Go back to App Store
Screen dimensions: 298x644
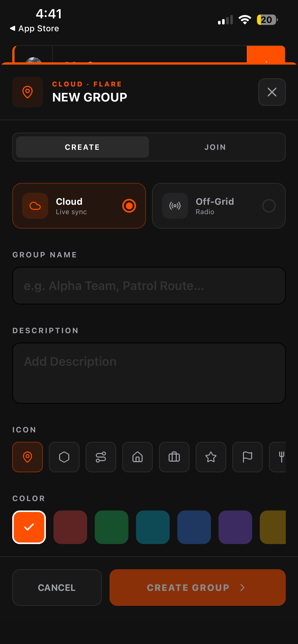(x=34, y=28)
